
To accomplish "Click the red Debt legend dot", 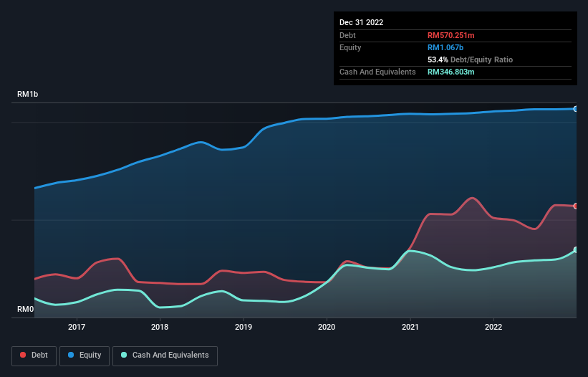I will click(23, 355).
